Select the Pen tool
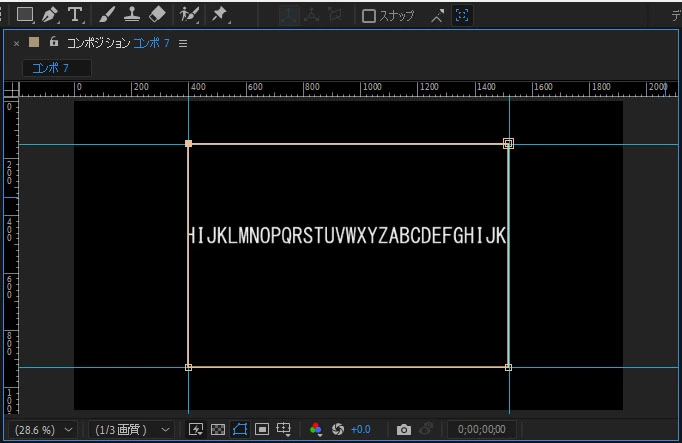682x443 pixels. coord(50,15)
